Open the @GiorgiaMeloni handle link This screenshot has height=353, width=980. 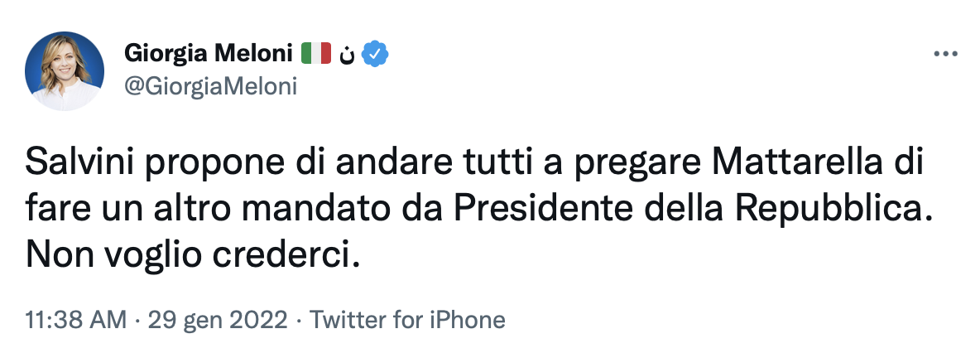(210, 85)
